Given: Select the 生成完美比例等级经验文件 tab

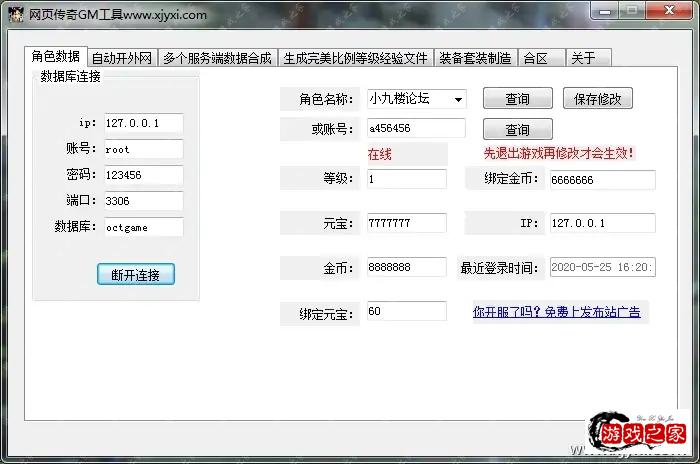Looking at the screenshot, I should (355, 58).
